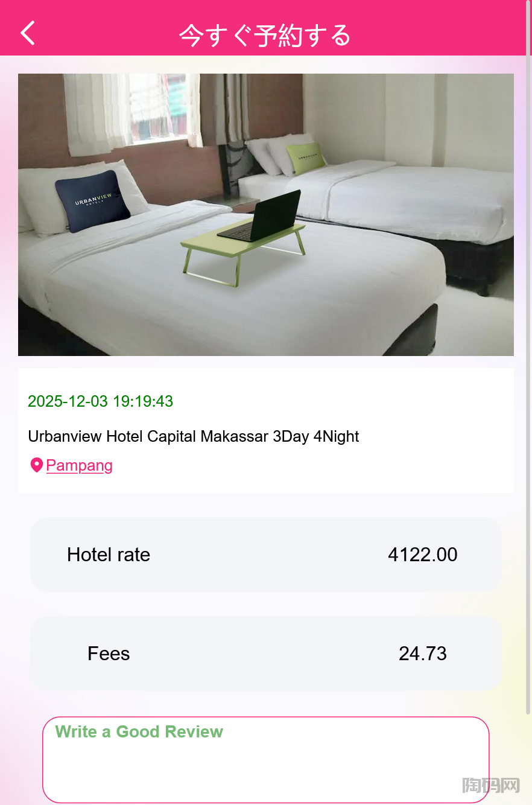Tap the Hotel rate label
Screen dimensions: 532x805
109,555
